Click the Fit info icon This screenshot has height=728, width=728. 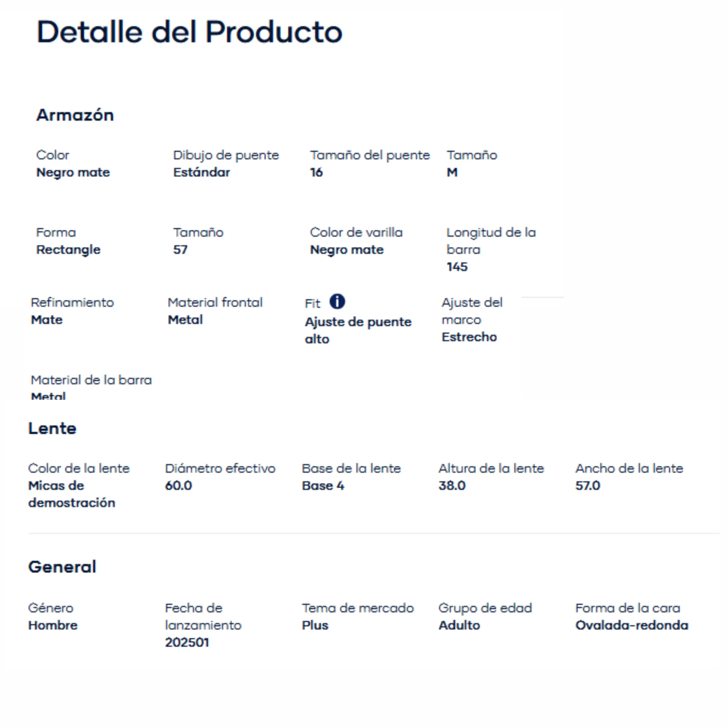[x=337, y=301]
